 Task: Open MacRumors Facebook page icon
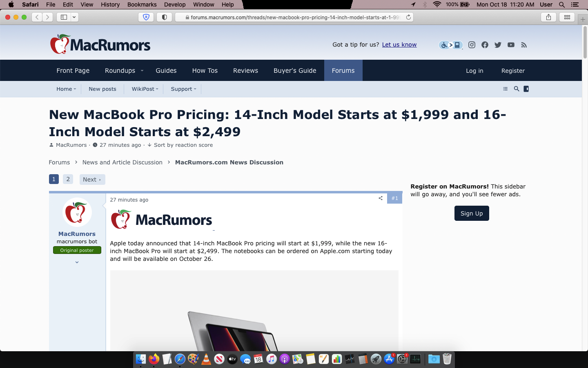click(x=485, y=45)
